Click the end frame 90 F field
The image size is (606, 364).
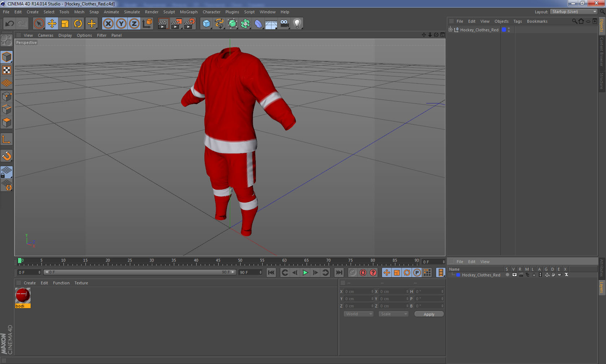click(x=250, y=272)
